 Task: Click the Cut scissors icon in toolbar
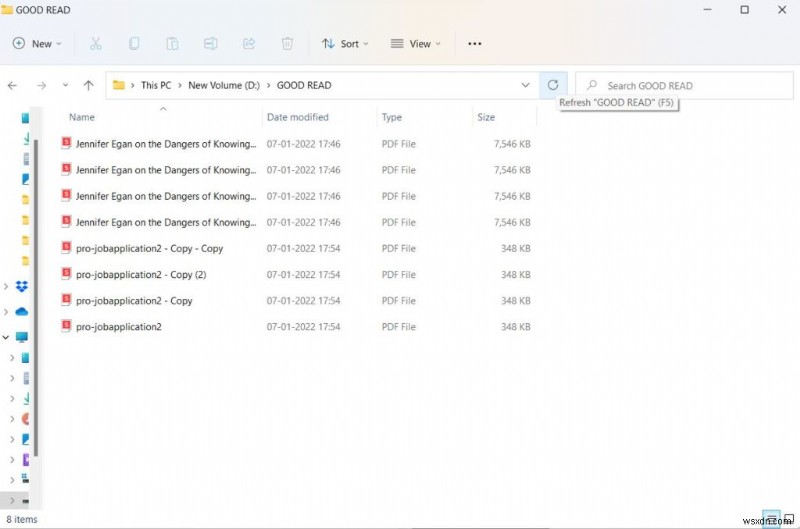(95, 43)
